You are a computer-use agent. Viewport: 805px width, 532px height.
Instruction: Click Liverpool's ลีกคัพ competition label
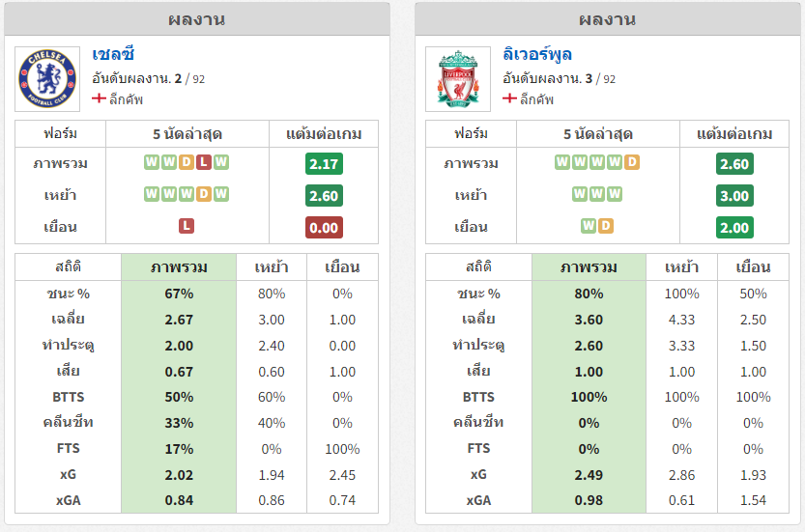point(536,99)
